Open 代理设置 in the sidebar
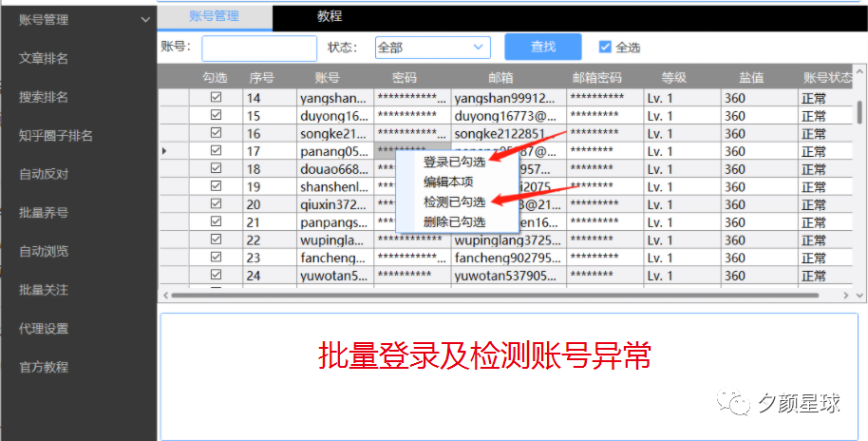The height and width of the screenshot is (441, 868). [43, 329]
